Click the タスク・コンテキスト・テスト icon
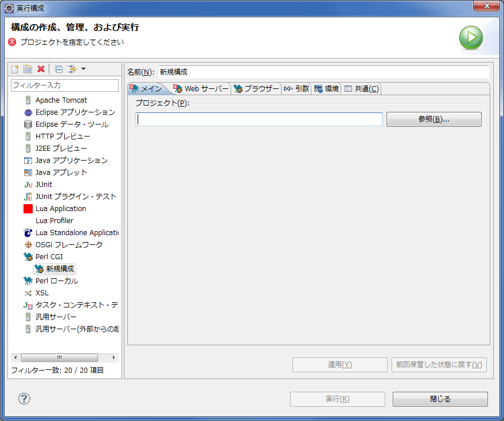The height and width of the screenshot is (421, 504). coord(28,305)
